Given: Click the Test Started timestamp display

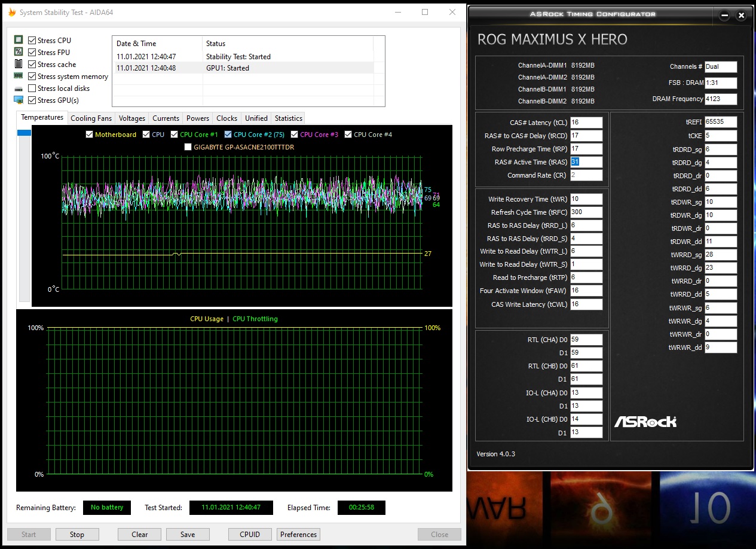Looking at the screenshot, I should pos(231,508).
